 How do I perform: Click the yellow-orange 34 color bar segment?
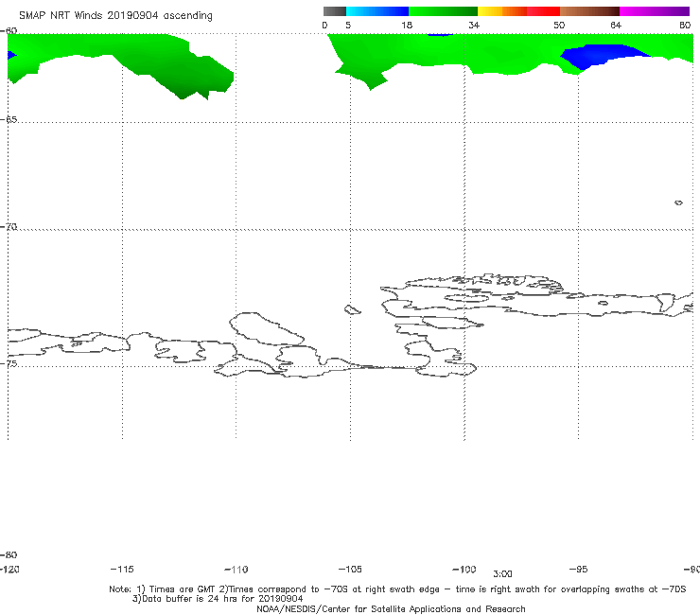(502, 11)
